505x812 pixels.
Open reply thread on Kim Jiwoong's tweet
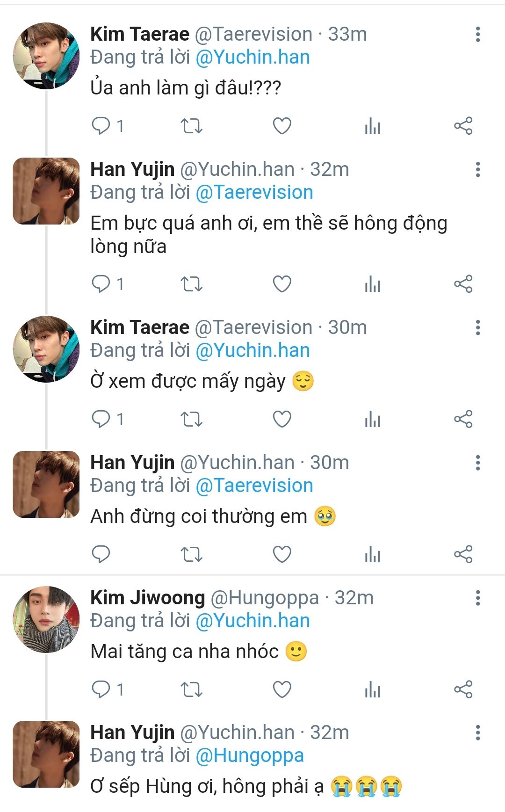(101, 689)
